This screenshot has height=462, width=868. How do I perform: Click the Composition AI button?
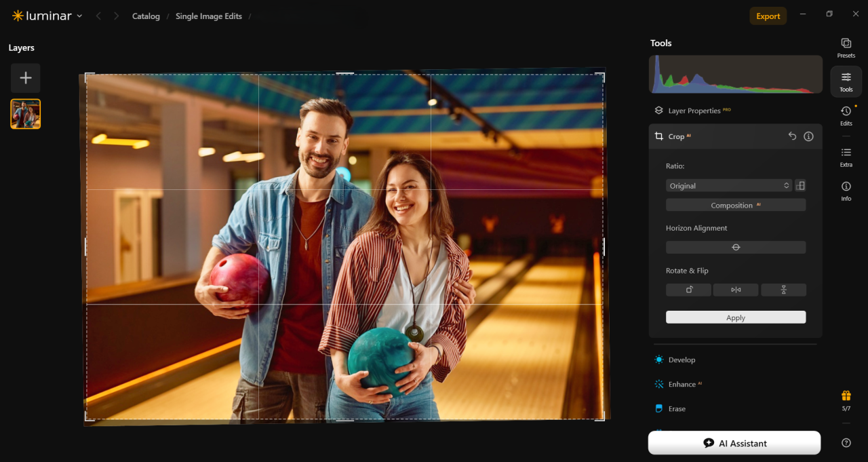(x=736, y=205)
